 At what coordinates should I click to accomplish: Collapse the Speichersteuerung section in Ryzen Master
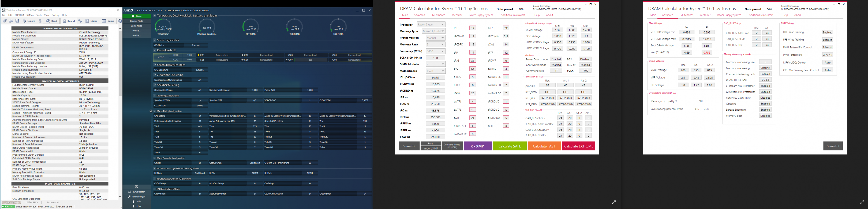155,85
